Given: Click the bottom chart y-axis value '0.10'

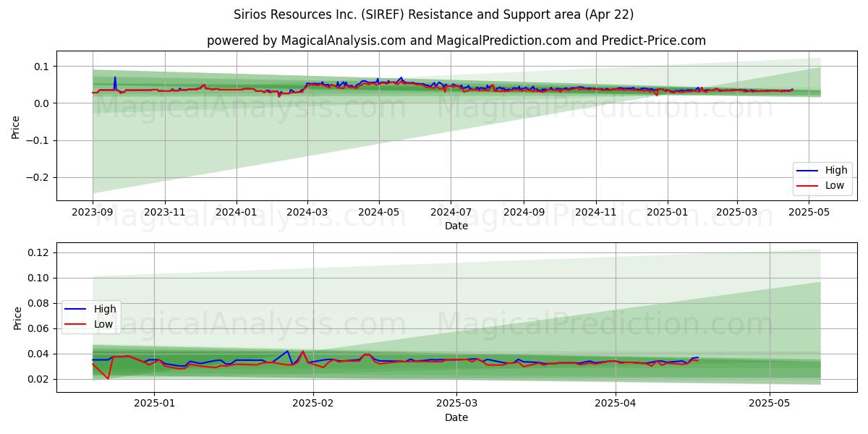Looking at the screenshot, I should [x=39, y=278].
